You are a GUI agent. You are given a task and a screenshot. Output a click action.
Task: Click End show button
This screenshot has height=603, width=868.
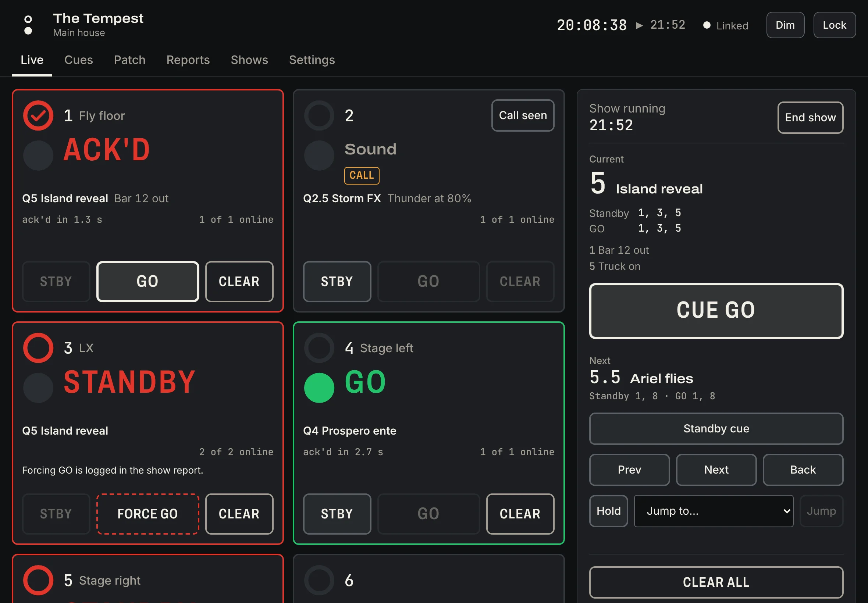coord(810,118)
